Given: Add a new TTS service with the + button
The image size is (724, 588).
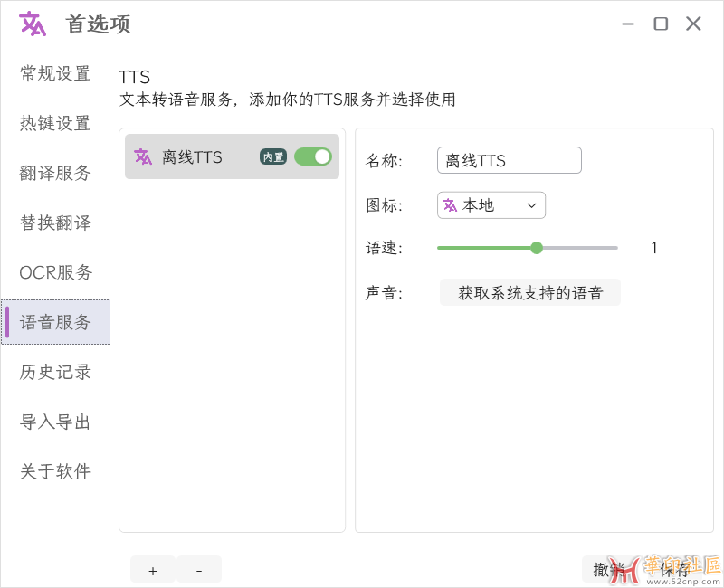Looking at the screenshot, I should point(152,569).
